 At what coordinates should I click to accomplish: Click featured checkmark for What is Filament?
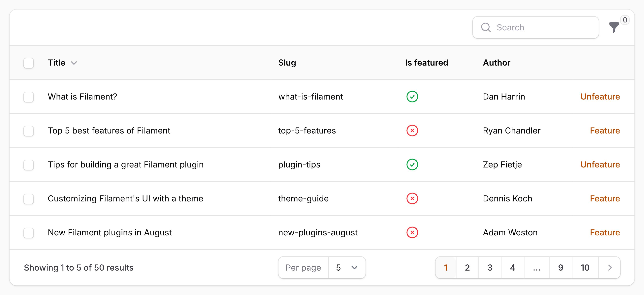(412, 97)
